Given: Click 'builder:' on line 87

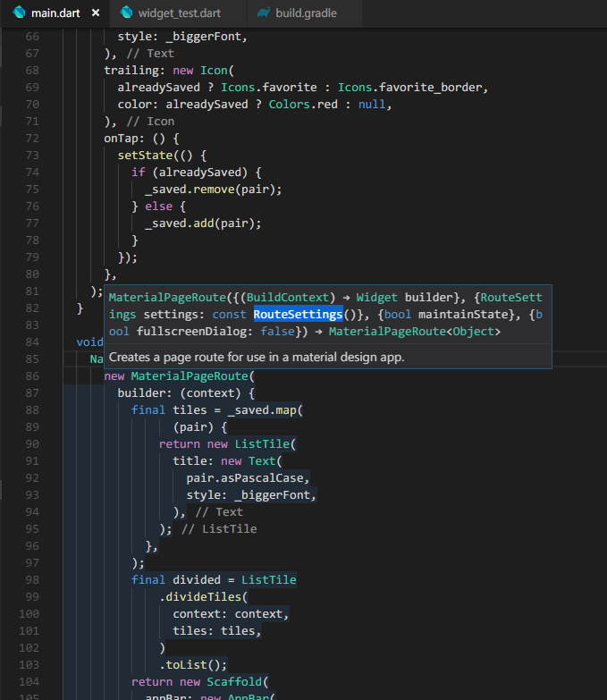Looking at the screenshot, I should pyautogui.click(x=145, y=393).
